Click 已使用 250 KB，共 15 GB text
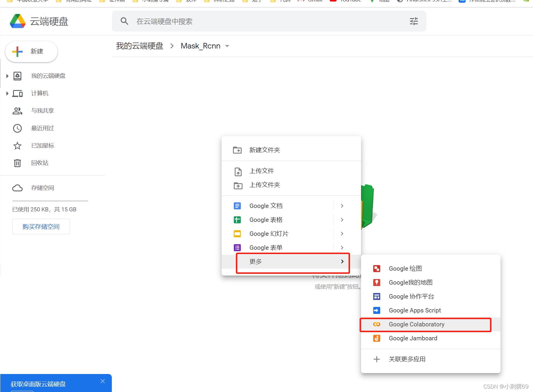The image size is (533, 392). [44, 209]
